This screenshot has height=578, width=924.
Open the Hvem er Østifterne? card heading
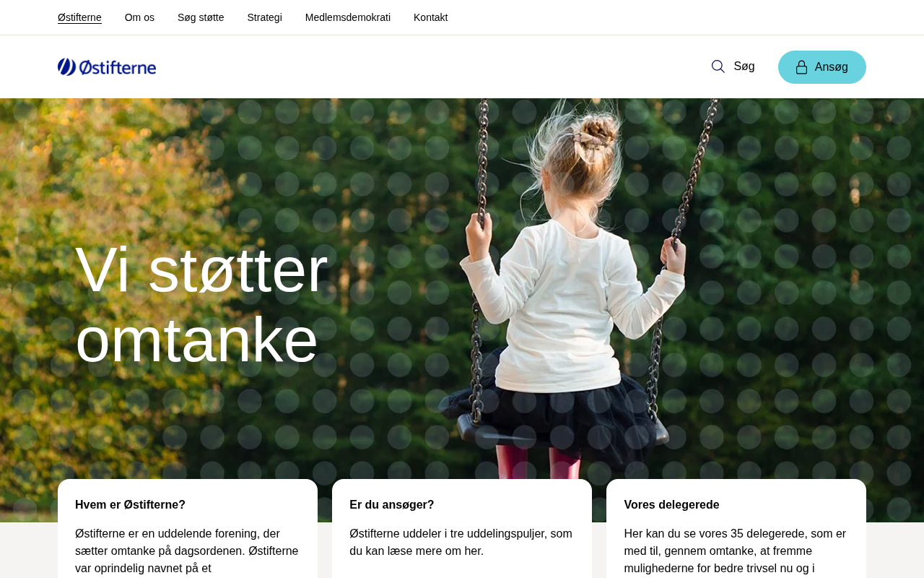coord(130,505)
